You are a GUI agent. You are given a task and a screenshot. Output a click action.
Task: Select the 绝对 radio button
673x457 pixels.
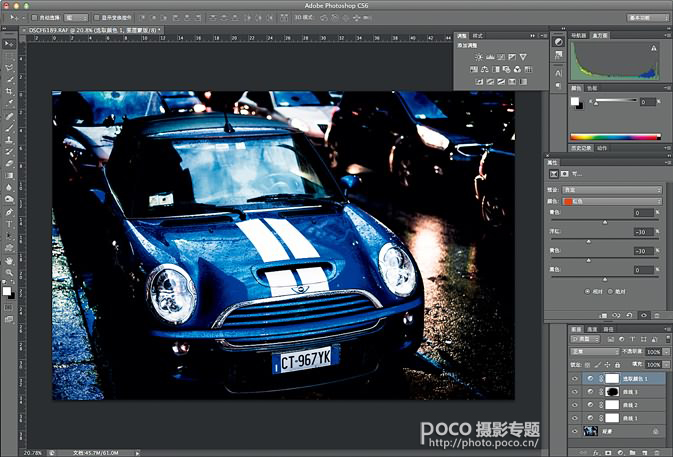[x=610, y=291]
